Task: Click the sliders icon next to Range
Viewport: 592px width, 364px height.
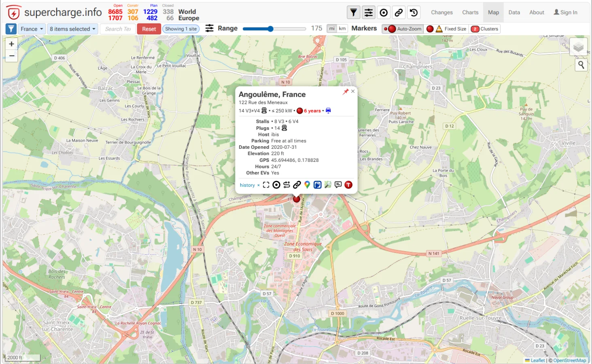Action: [x=209, y=28]
